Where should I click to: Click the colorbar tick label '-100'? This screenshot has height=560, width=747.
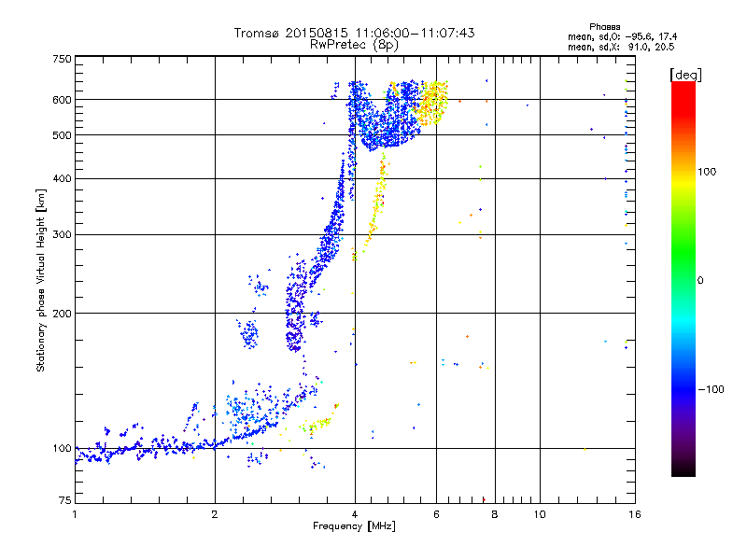(x=711, y=389)
